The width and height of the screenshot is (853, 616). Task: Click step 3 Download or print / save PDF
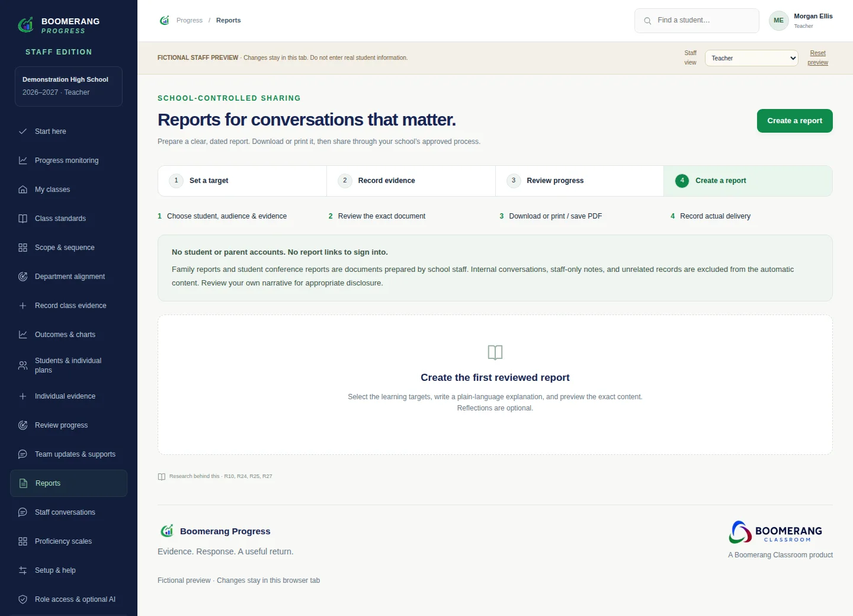pos(551,216)
